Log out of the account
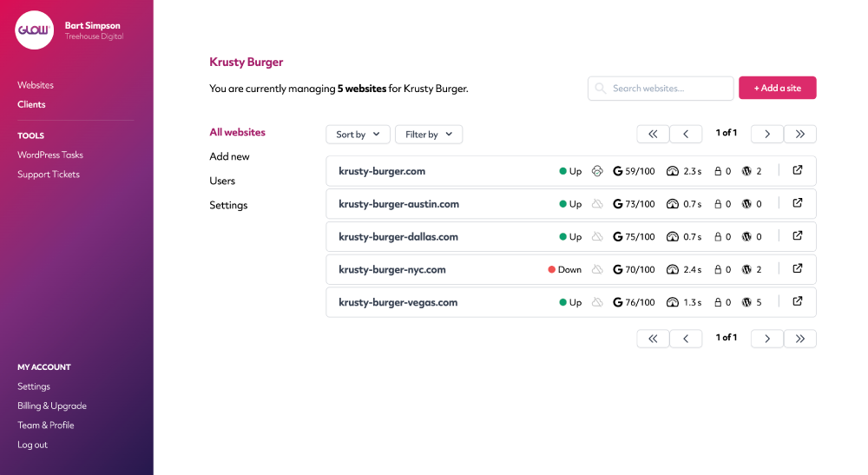 click(33, 445)
